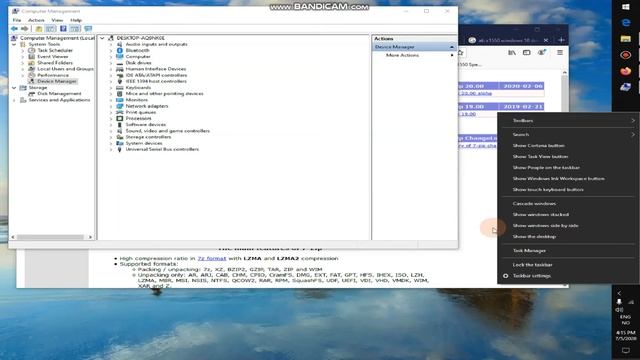Toggle Lock the taskbar

[568, 264]
